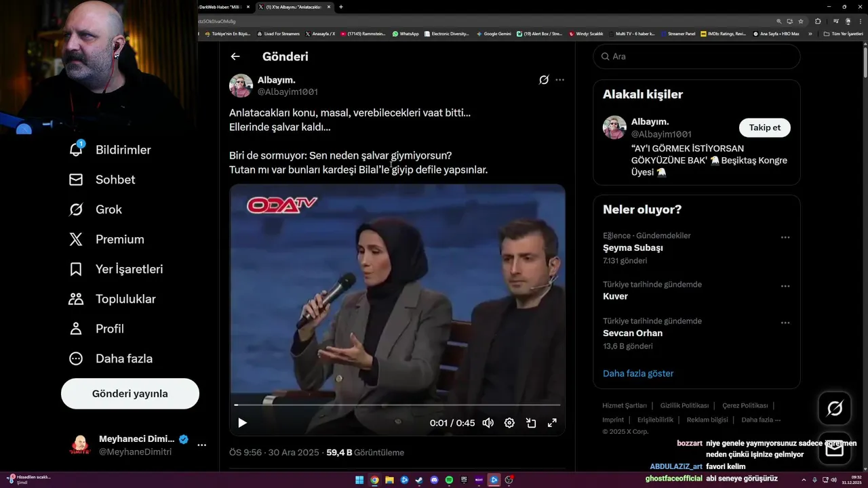Click Albayım. profile avatar on the post

tap(241, 85)
